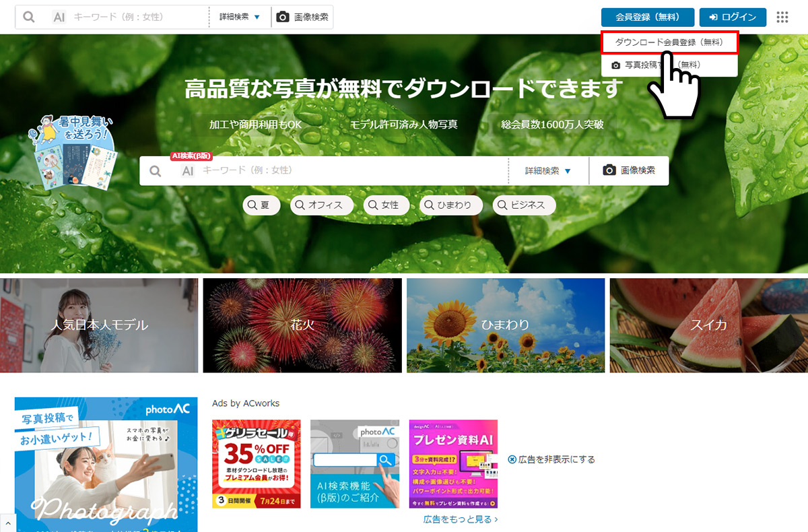The width and height of the screenshot is (808, 532).
Task: Click the hero 画像検索 camera button
Action: [629, 171]
